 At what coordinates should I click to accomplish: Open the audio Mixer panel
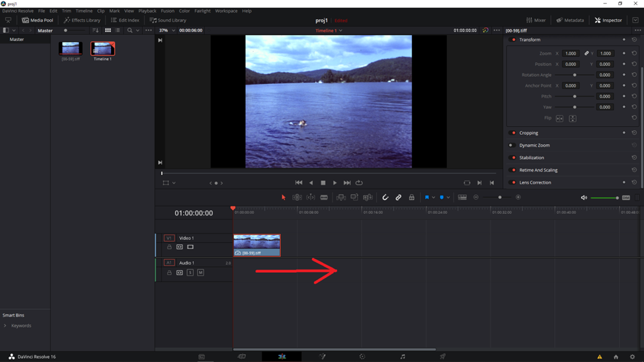point(536,20)
